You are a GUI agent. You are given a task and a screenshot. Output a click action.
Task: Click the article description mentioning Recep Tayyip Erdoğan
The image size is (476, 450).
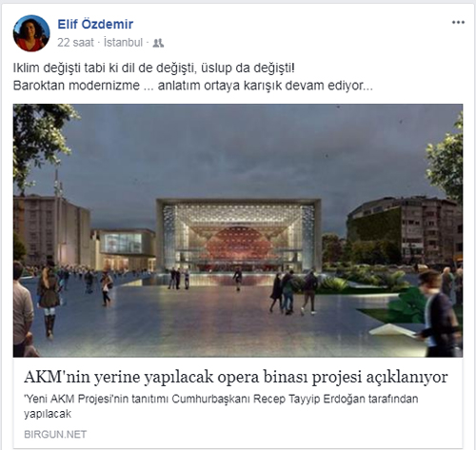(x=221, y=406)
